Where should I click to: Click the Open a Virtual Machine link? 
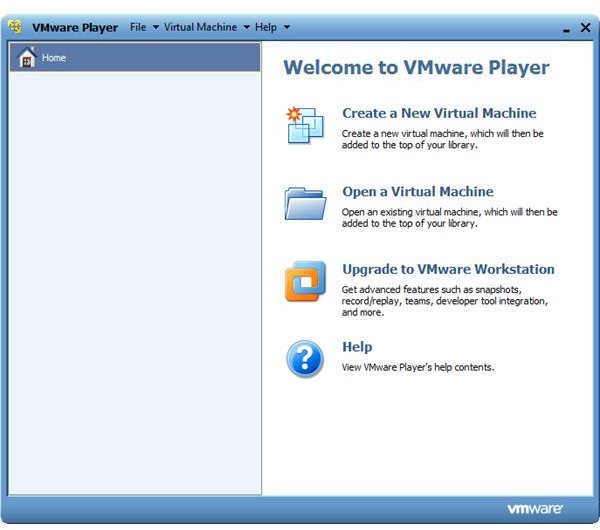(418, 191)
